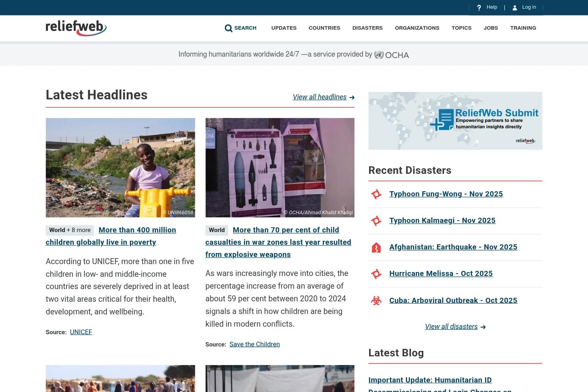Open the Jobs menu item
588x392 pixels.
click(491, 28)
